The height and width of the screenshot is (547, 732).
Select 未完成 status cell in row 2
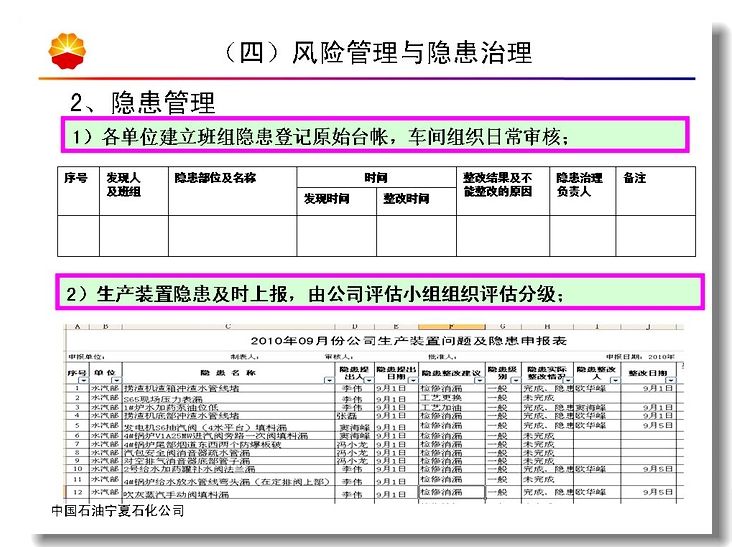click(x=547, y=398)
